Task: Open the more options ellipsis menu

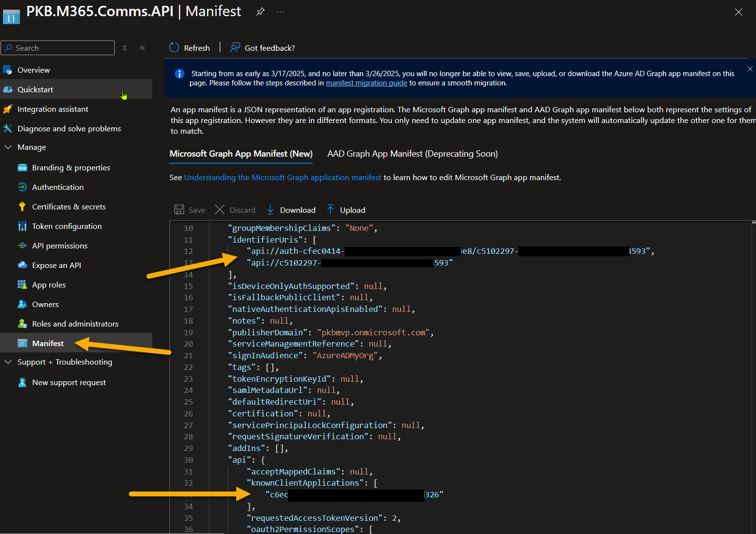Action: (280, 12)
